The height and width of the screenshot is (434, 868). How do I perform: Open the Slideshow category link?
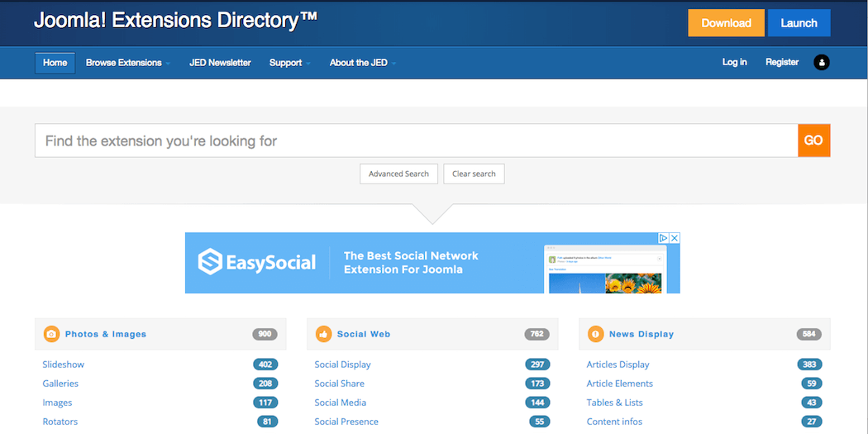coord(64,365)
